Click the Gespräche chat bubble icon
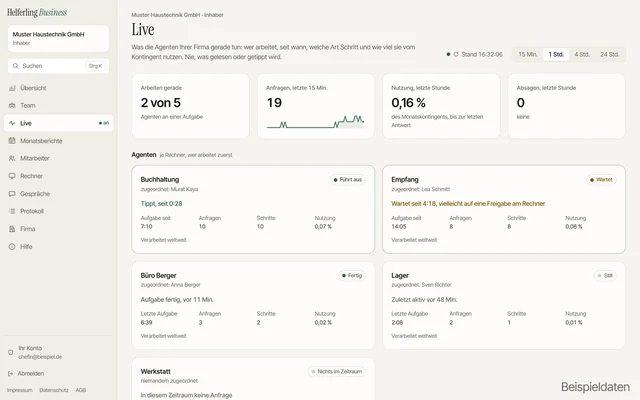This screenshot has width=640, height=400. pos(12,194)
